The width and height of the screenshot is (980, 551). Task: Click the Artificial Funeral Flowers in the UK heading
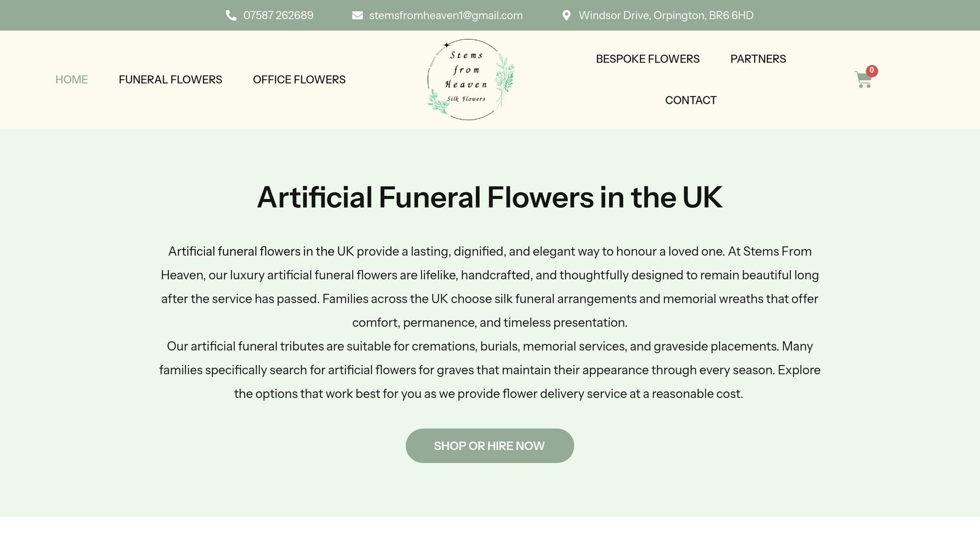(x=490, y=197)
